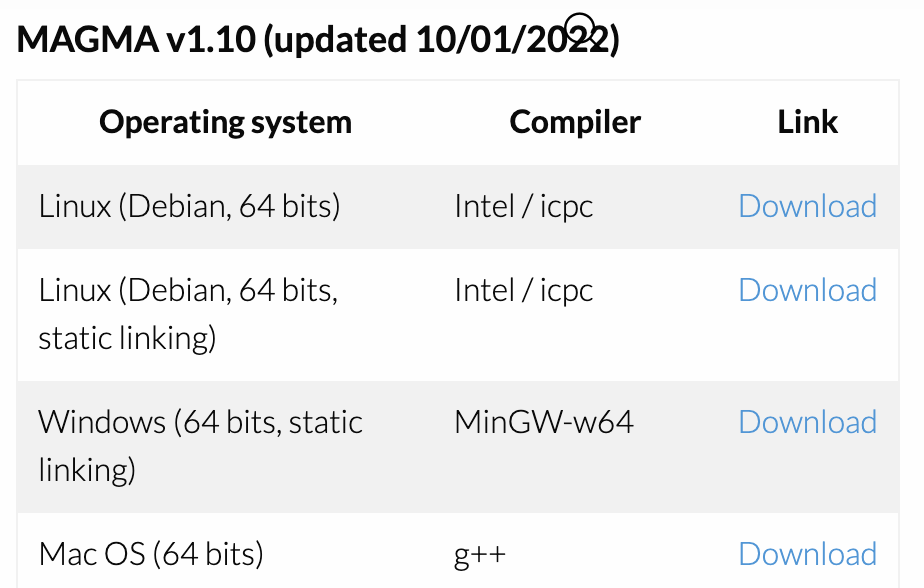The height and width of the screenshot is (588, 924).
Task: Select the Link column header
Action: [x=807, y=121]
